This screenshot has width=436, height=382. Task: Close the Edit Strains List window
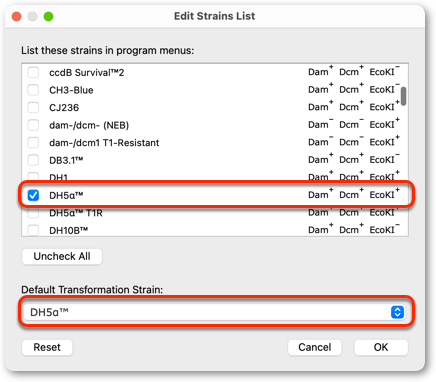point(16,16)
